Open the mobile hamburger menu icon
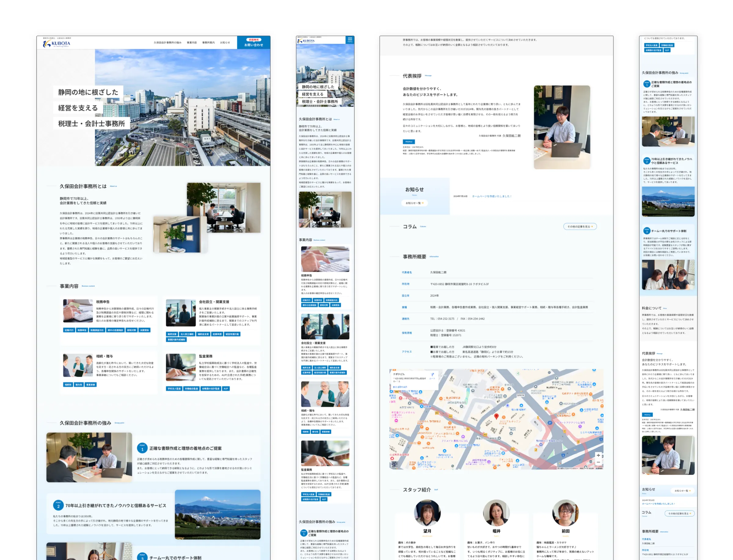The image size is (733, 560). [x=350, y=39]
